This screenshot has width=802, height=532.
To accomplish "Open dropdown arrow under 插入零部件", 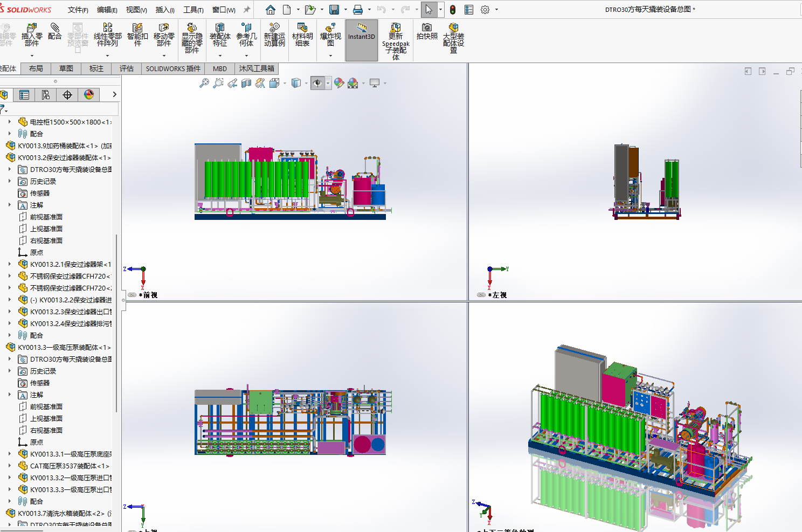I will click(x=32, y=56).
